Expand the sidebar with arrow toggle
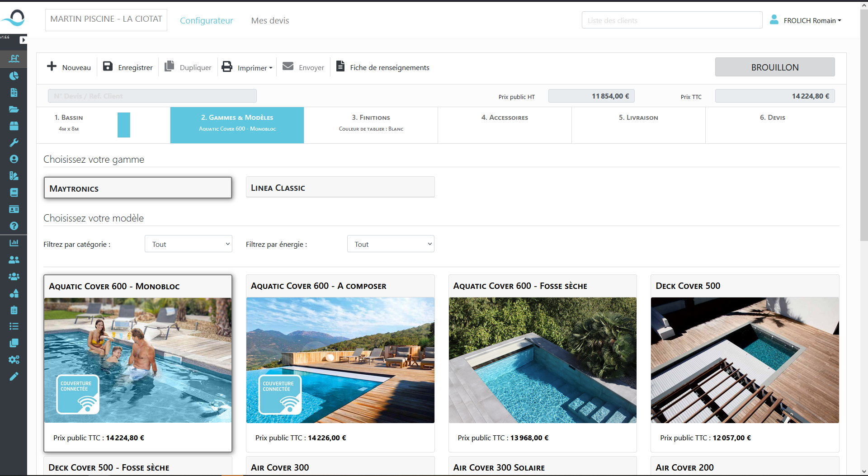 coord(23,40)
